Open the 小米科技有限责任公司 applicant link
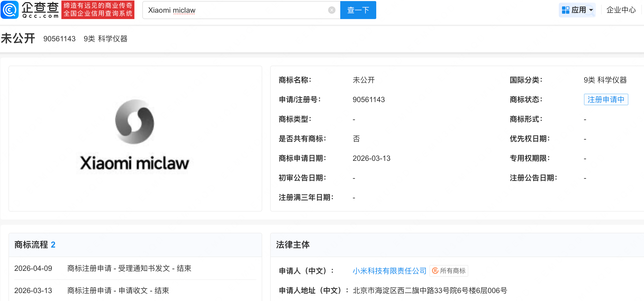This screenshot has width=644, height=301. click(x=389, y=271)
